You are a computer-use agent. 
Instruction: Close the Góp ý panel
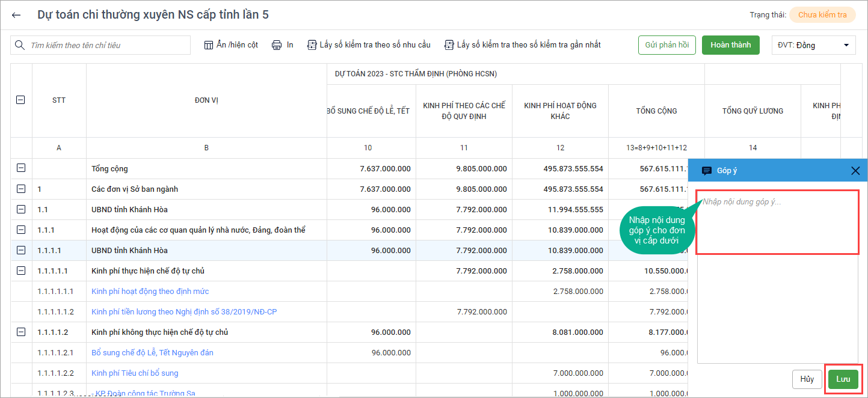tap(855, 171)
